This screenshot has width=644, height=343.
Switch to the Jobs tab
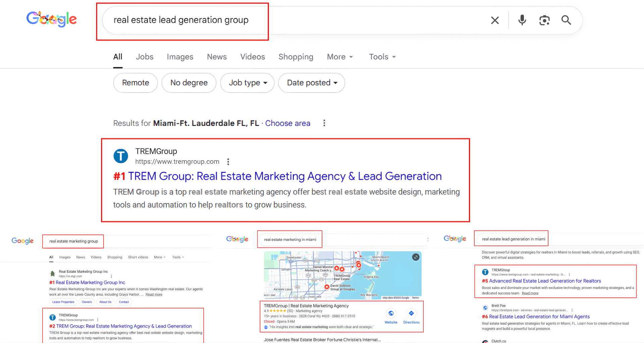(x=145, y=57)
